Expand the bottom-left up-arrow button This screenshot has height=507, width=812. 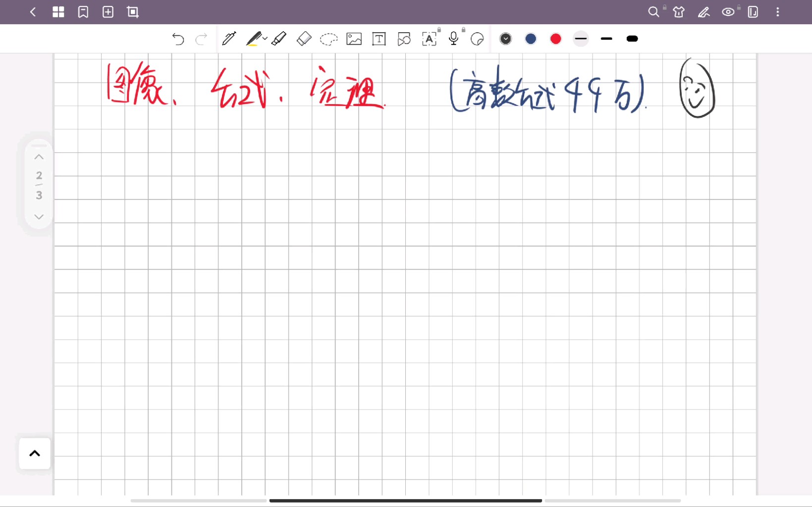pyautogui.click(x=35, y=453)
